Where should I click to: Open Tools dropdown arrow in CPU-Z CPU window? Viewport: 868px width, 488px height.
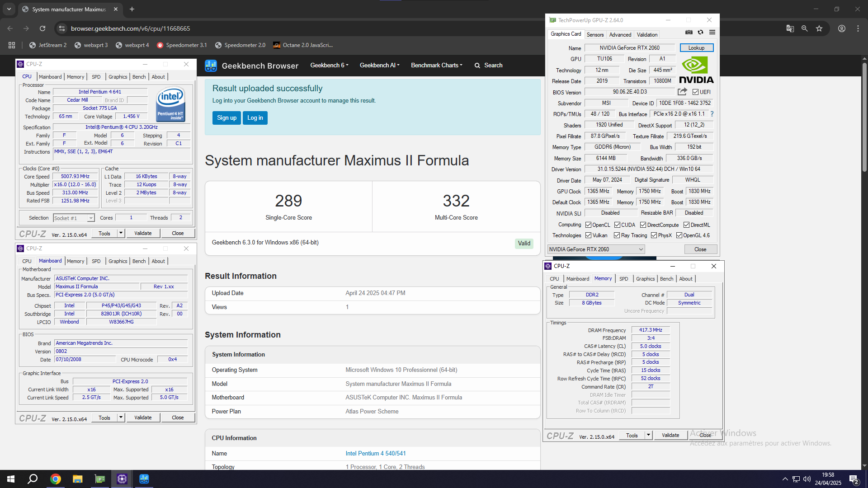click(x=121, y=233)
